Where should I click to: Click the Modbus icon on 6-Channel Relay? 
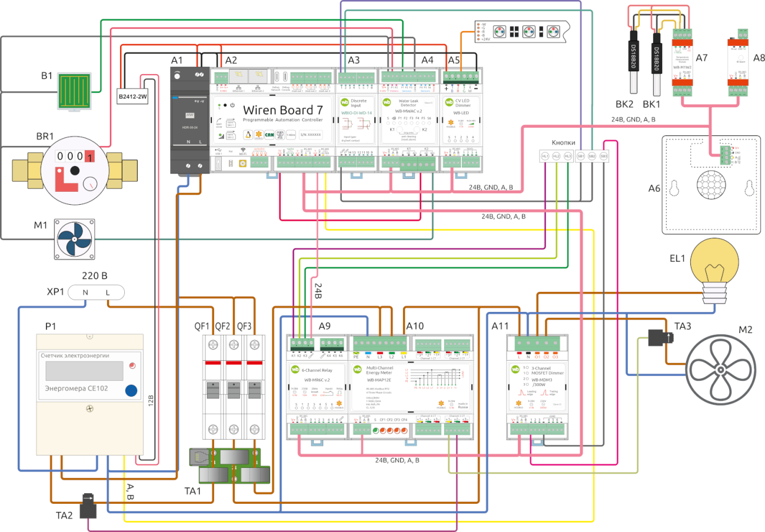pyautogui.click(x=339, y=403)
